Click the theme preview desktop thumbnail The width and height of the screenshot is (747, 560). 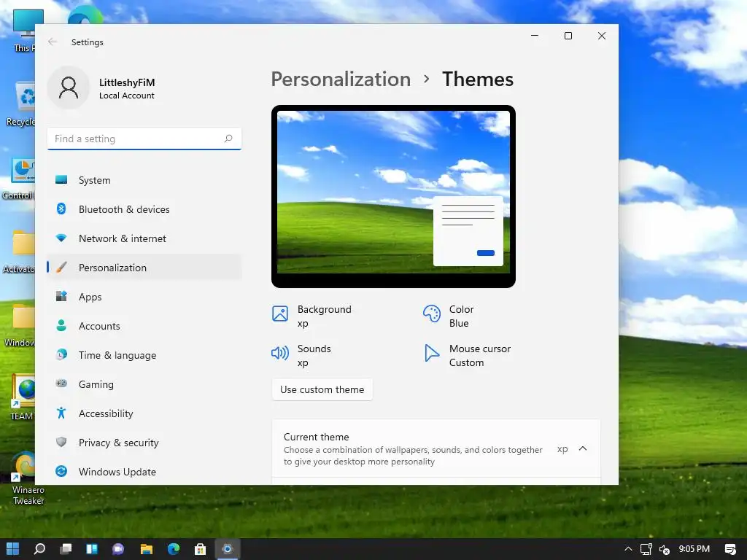[393, 196]
